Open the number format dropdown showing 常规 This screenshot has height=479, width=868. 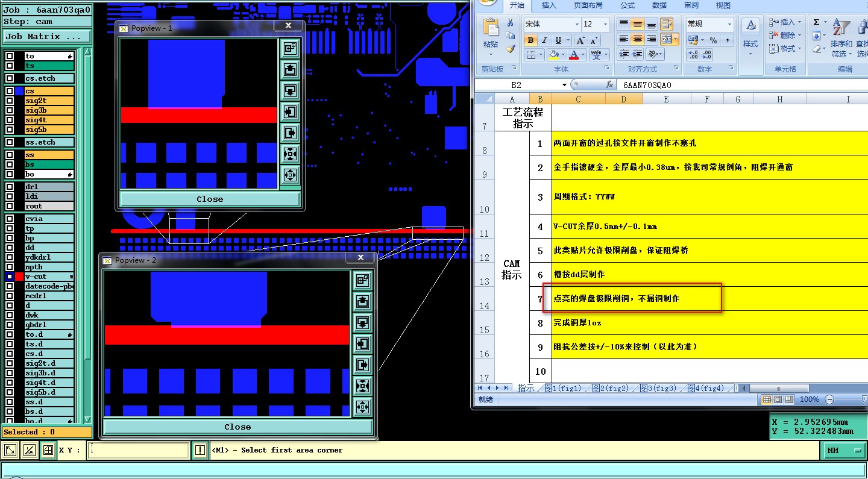click(729, 24)
